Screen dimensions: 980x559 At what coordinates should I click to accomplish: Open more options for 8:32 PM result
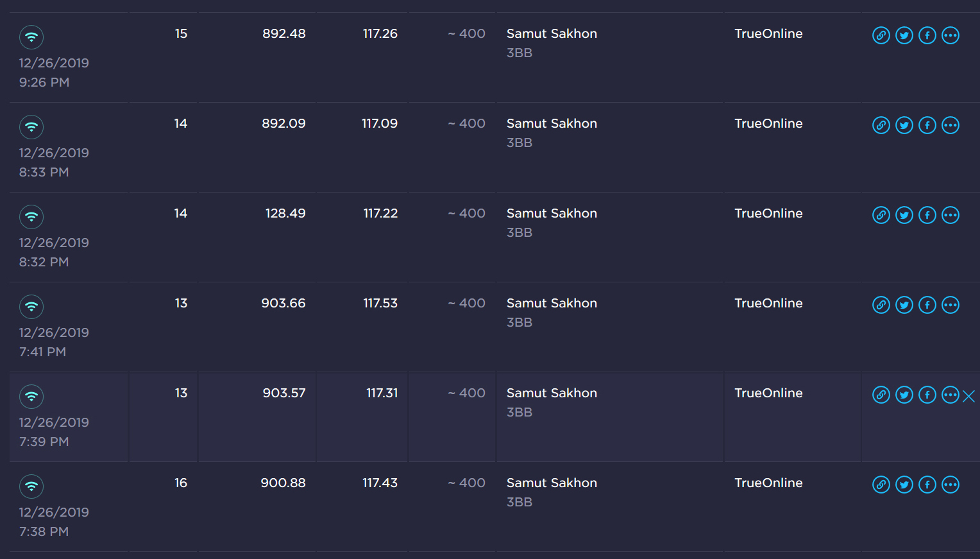[x=950, y=215]
